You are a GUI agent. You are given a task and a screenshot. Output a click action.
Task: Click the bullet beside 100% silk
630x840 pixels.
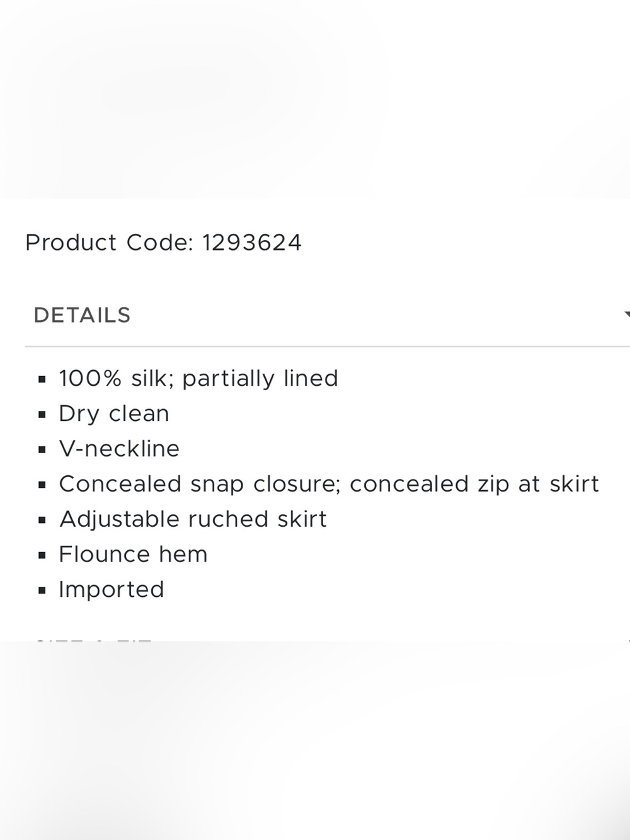click(42, 379)
